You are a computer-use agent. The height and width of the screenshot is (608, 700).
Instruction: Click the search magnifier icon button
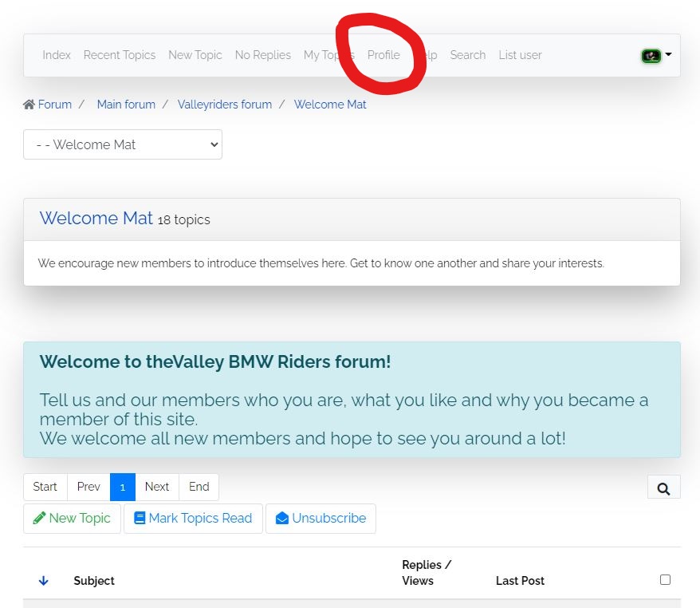click(x=664, y=488)
